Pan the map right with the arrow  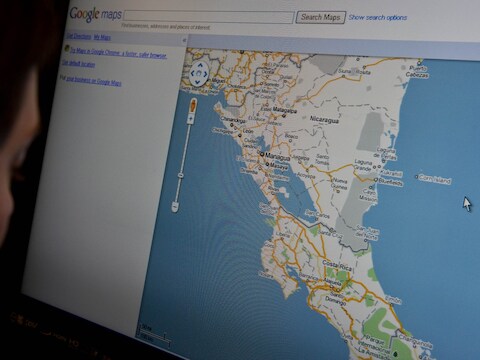[x=205, y=74]
